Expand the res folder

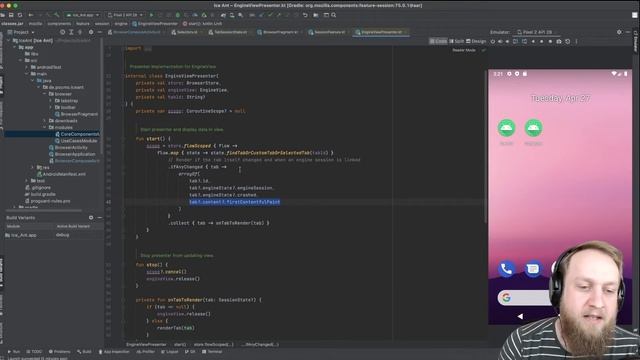click(x=32, y=167)
